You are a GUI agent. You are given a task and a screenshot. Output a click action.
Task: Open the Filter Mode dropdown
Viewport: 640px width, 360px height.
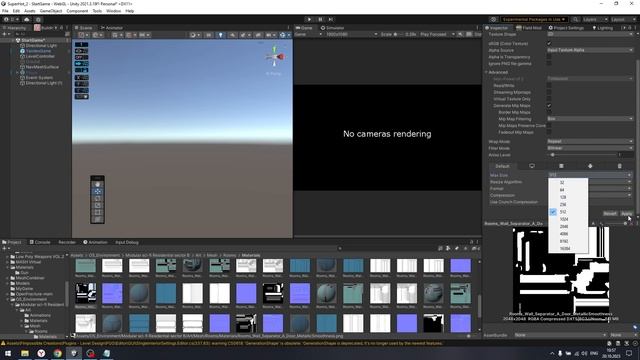click(x=590, y=148)
